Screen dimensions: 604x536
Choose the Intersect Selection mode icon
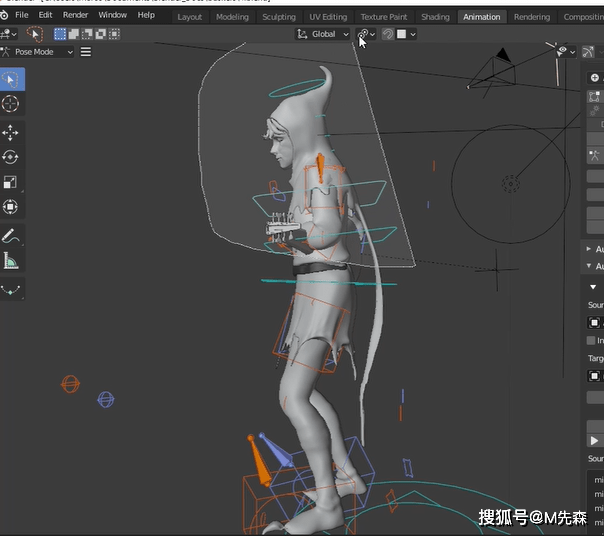tap(114, 34)
